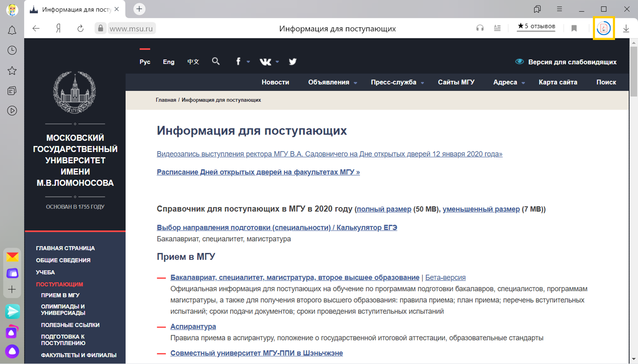Viewport: 638px width, 364px height.
Task: Open the site search magnifier icon
Action: [216, 62]
